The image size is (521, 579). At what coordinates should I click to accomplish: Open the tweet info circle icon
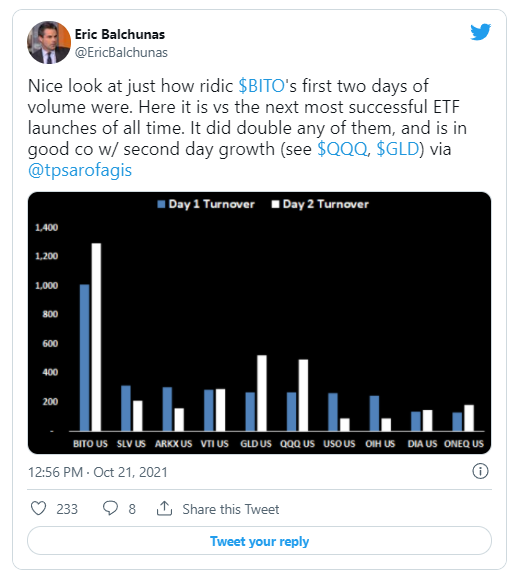click(x=480, y=472)
